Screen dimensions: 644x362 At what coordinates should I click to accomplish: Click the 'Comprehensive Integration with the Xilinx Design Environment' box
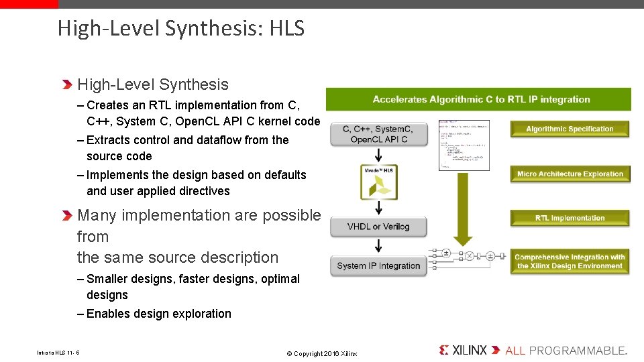pyautogui.click(x=570, y=261)
